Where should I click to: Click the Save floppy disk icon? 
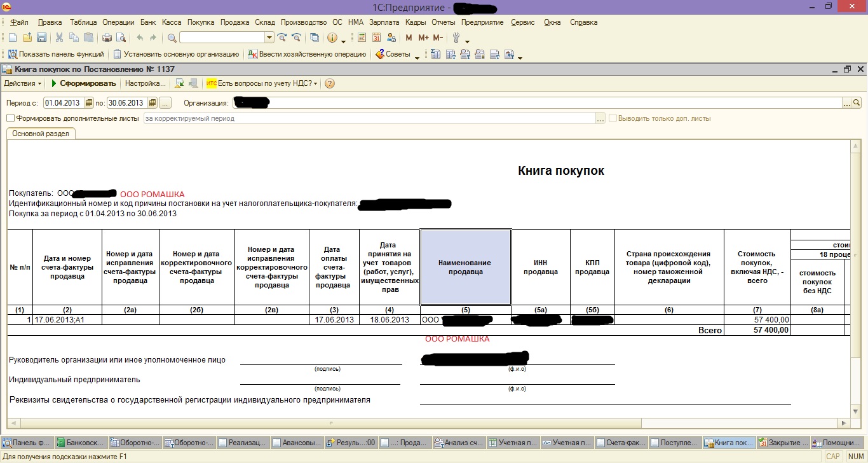point(41,38)
